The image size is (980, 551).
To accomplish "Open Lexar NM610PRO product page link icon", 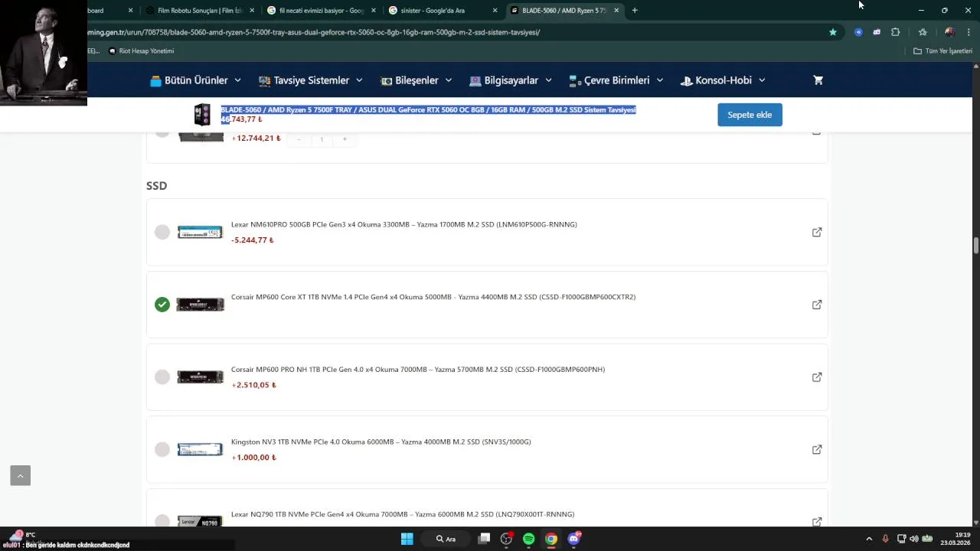I will [x=817, y=232].
